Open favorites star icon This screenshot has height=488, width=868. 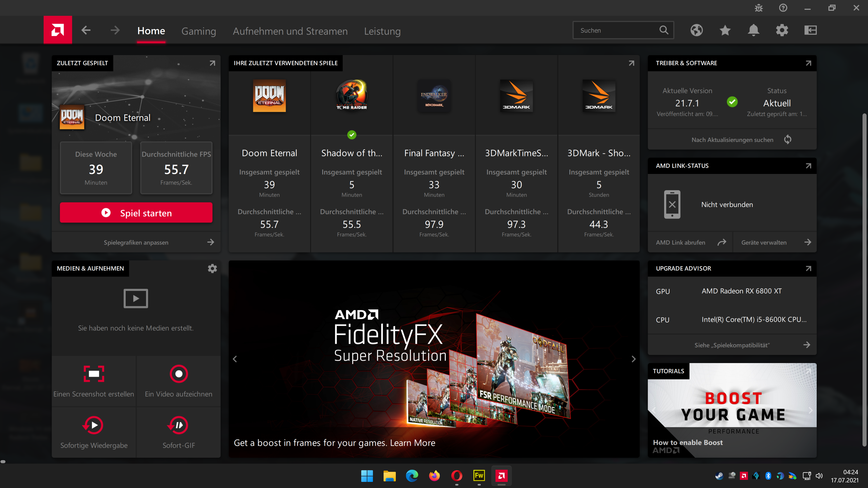tap(725, 30)
